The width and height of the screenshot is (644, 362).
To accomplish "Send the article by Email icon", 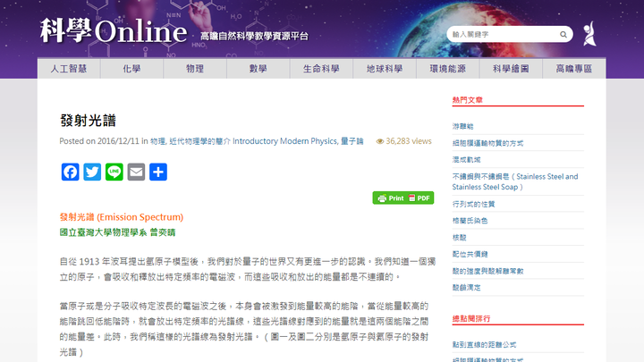I will pyautogui.click(x=136, y=172).
